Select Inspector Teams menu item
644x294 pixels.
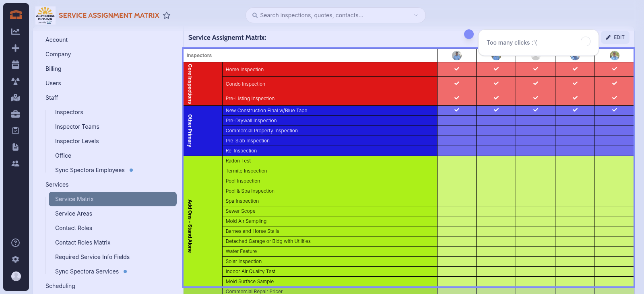(77, 127)
